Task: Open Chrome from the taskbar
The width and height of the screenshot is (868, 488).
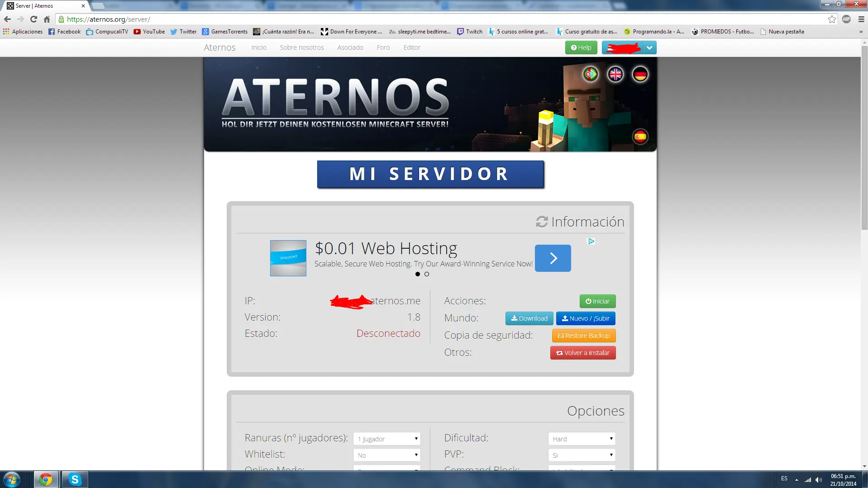Action: click(x=46, y=479)
